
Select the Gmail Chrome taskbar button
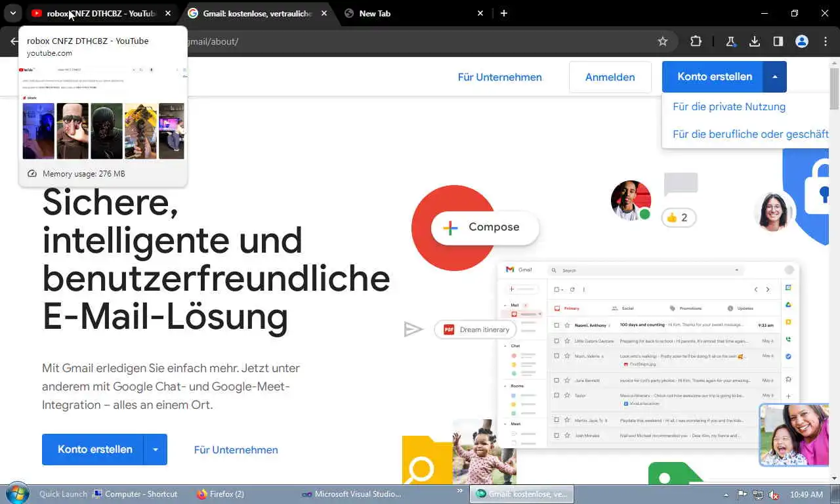point(521,494)
